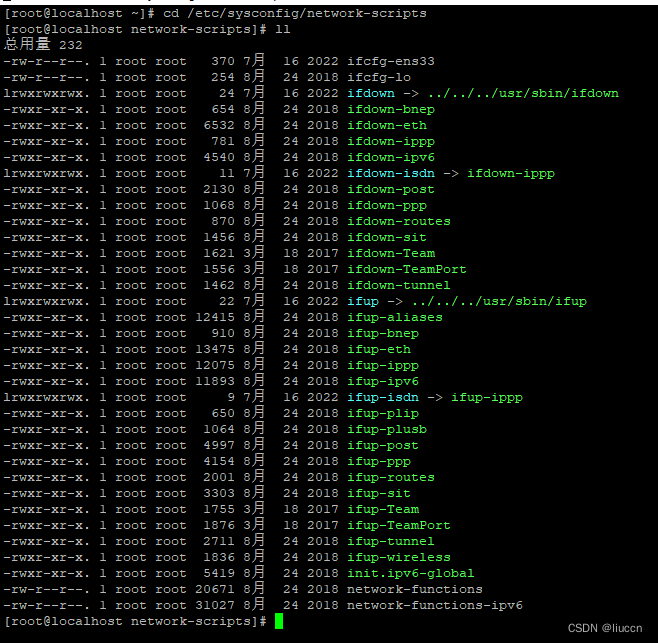Click the ifup-post script name
The image size is (658, 643).
pos(383,445)
